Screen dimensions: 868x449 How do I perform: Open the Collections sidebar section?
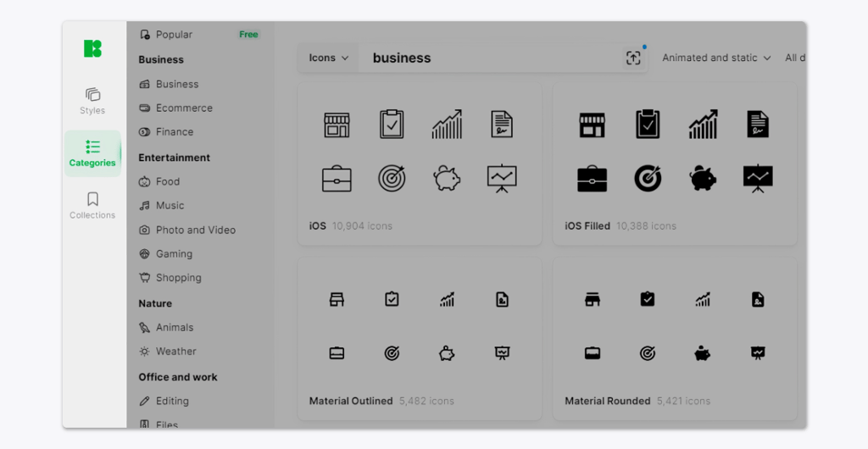pyautogui.click(x=92, y=206)
